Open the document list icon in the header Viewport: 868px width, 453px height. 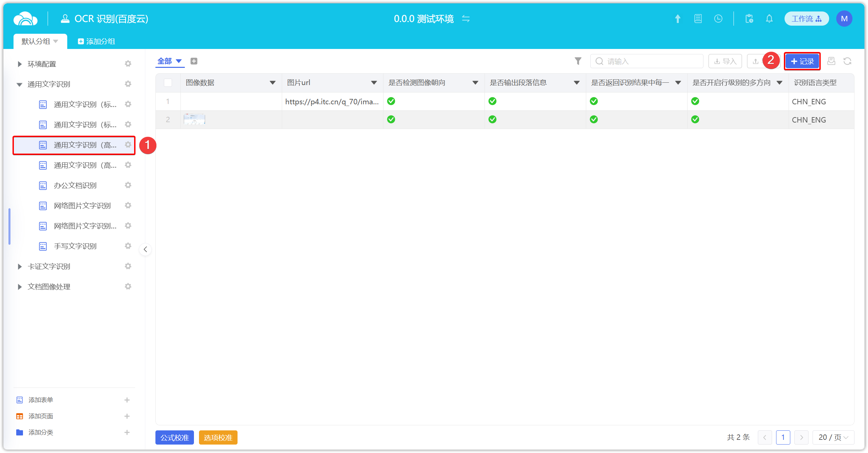698,19
